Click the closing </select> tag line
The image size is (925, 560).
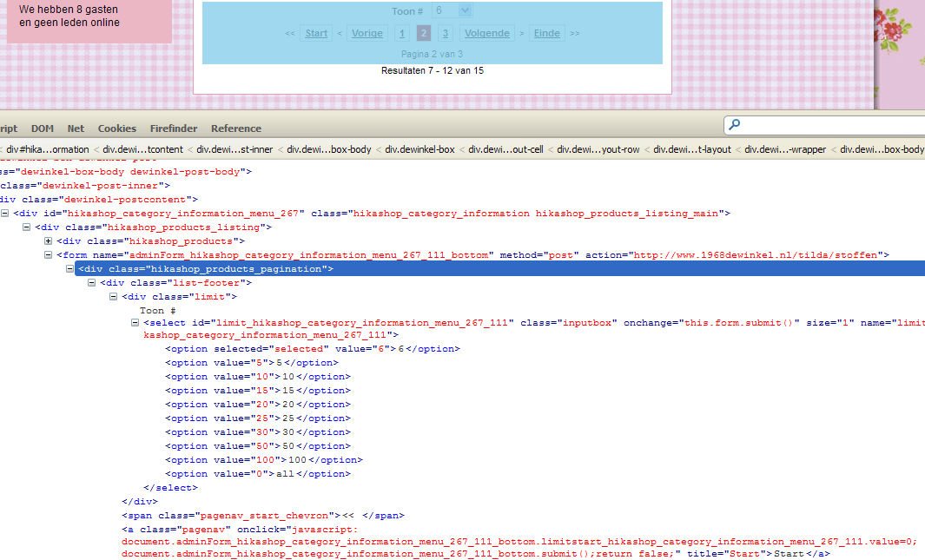click(170, 488)
